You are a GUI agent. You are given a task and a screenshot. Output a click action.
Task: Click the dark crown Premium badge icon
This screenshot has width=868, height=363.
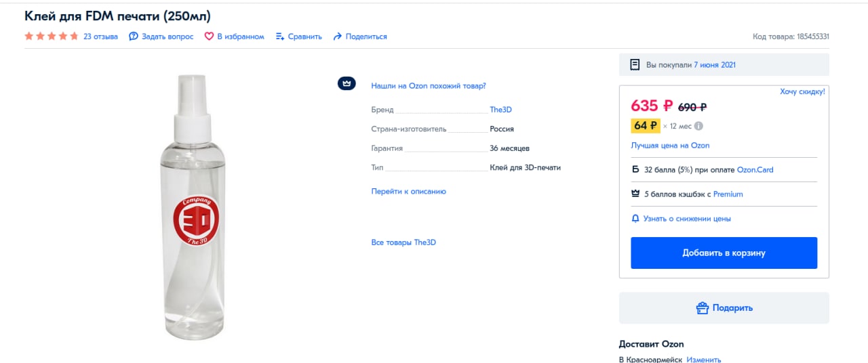[347, 83]
